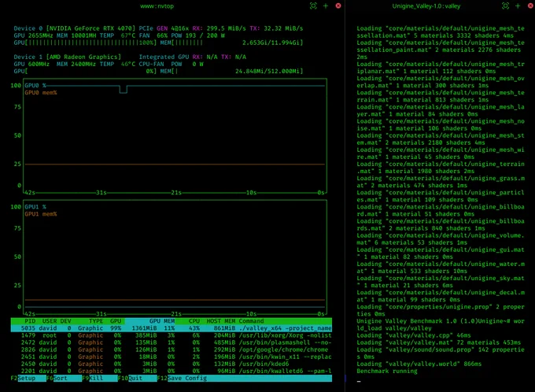Click the Command column header
535x392 pixels.
[251, 321]
